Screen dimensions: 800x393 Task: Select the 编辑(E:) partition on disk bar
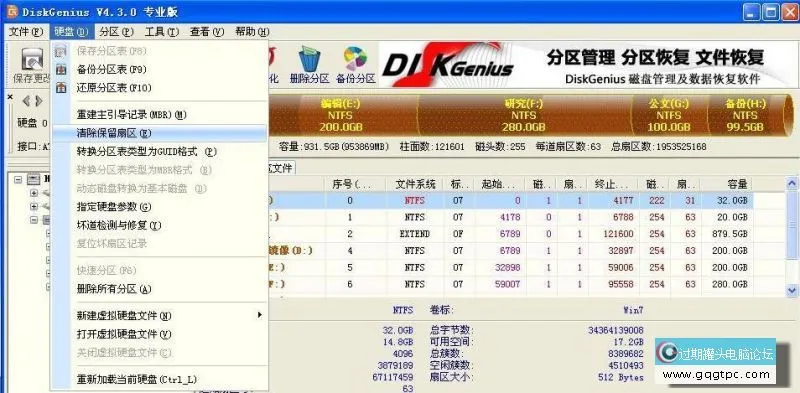tap(340, 115)
